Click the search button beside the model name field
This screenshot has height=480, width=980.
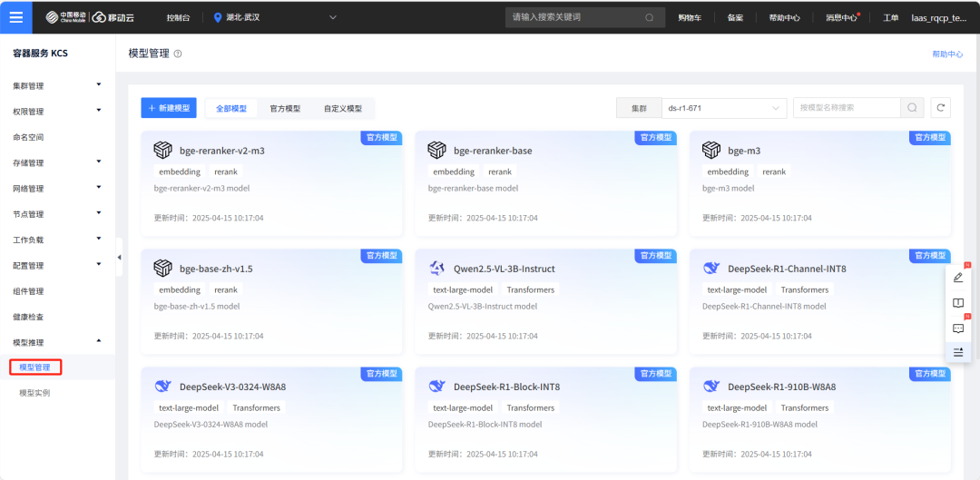click(912, 107)
